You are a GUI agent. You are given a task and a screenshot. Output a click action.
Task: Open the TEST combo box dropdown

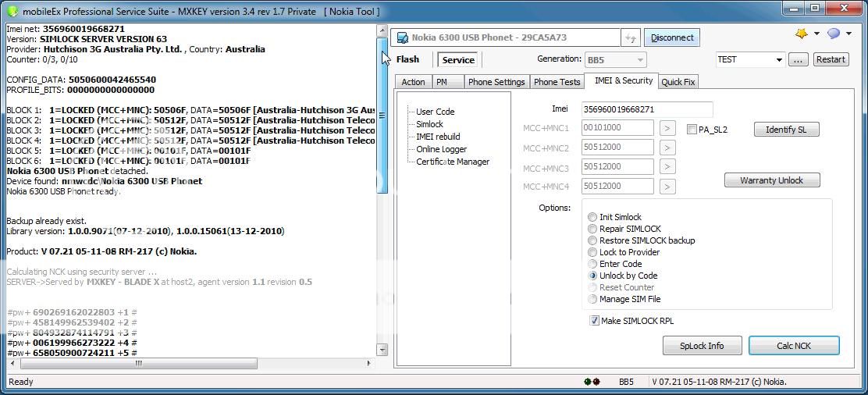click(x=779, y=59)
